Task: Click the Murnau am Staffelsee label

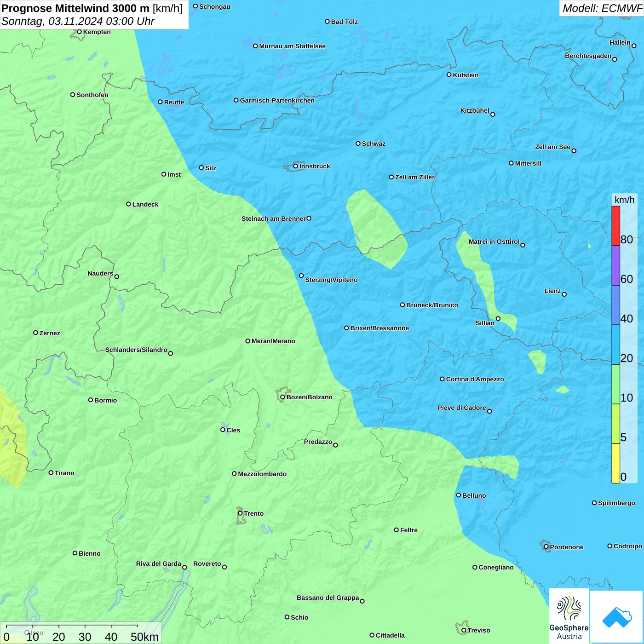Action: click(x=292, y=46)
